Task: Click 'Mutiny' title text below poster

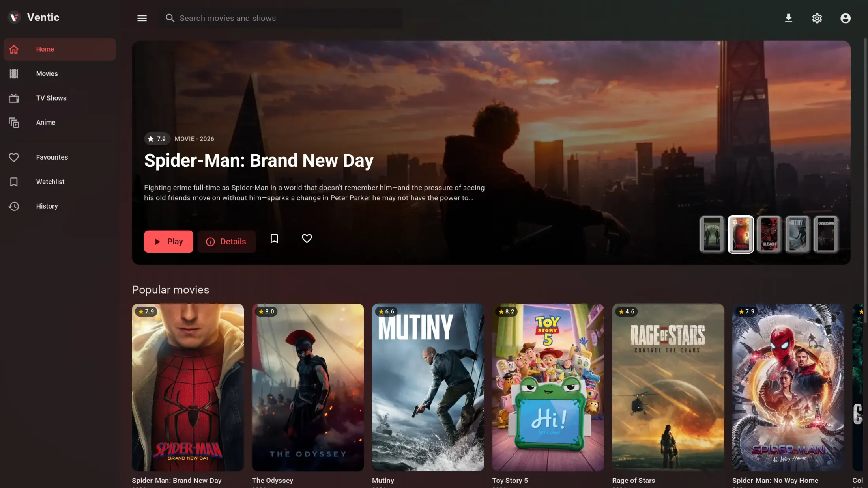Action: point(383,481)
